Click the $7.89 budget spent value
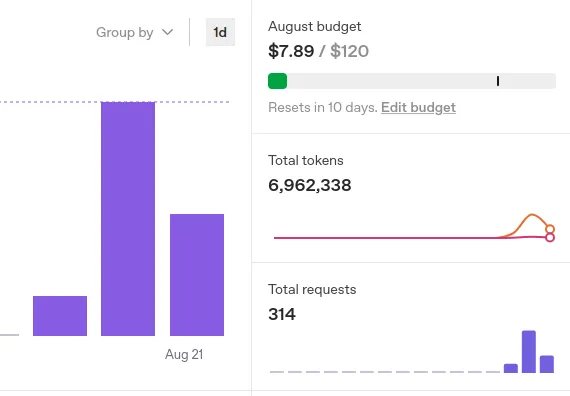570x396 pixels. click(x=291, y=51)
